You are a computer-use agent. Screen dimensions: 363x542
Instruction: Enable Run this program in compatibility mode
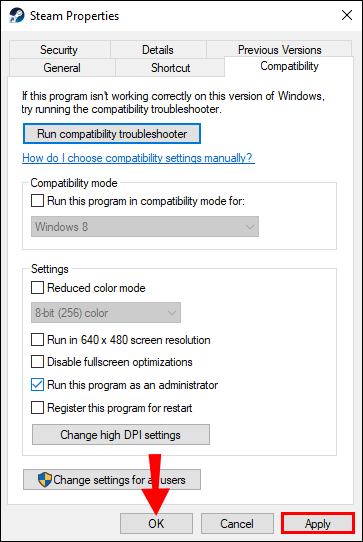click(37, 200)
